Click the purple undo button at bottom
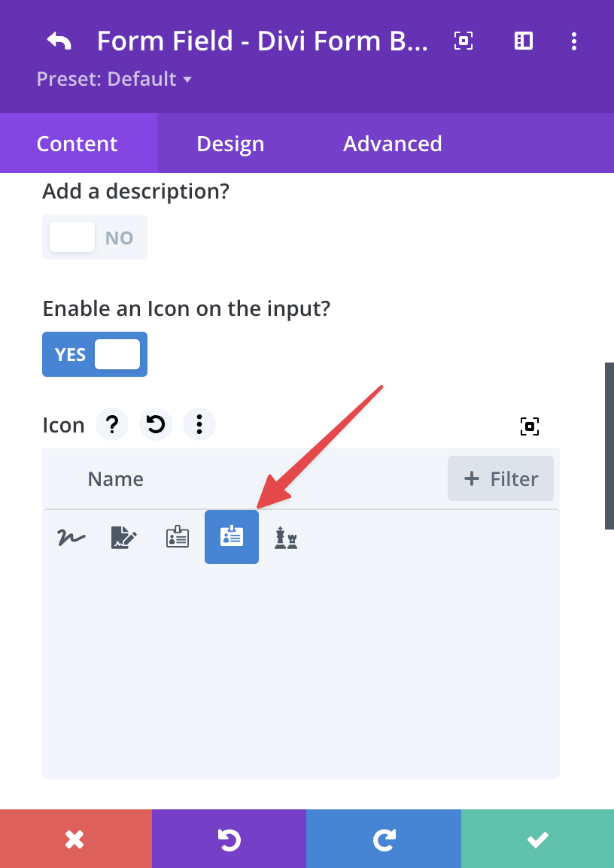This screenshot has width=614, height=868. point(229,839)
